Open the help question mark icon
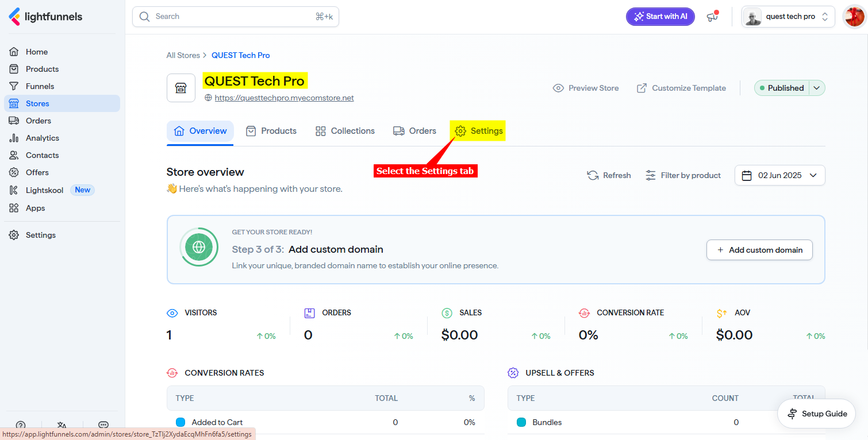 pos(21,426)
